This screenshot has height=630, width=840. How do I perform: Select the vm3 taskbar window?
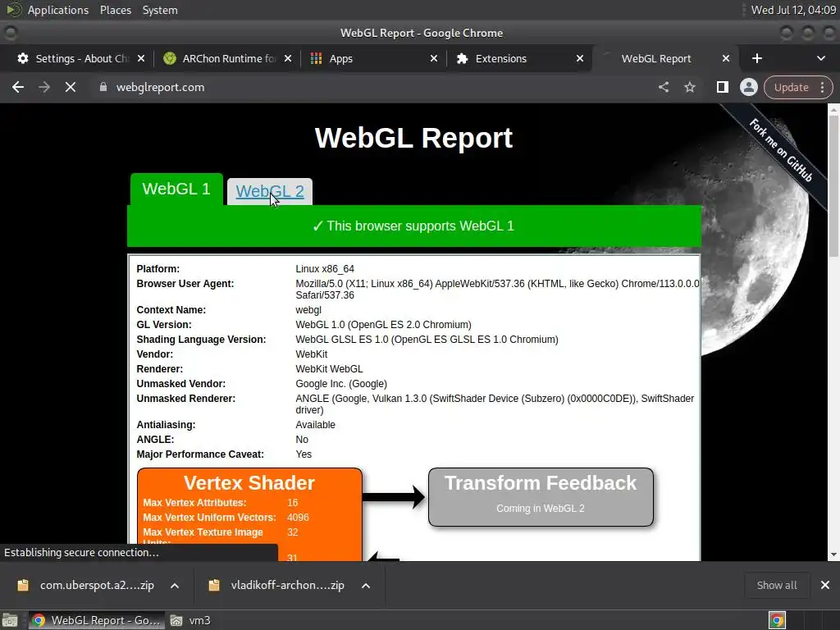(191, 620)
